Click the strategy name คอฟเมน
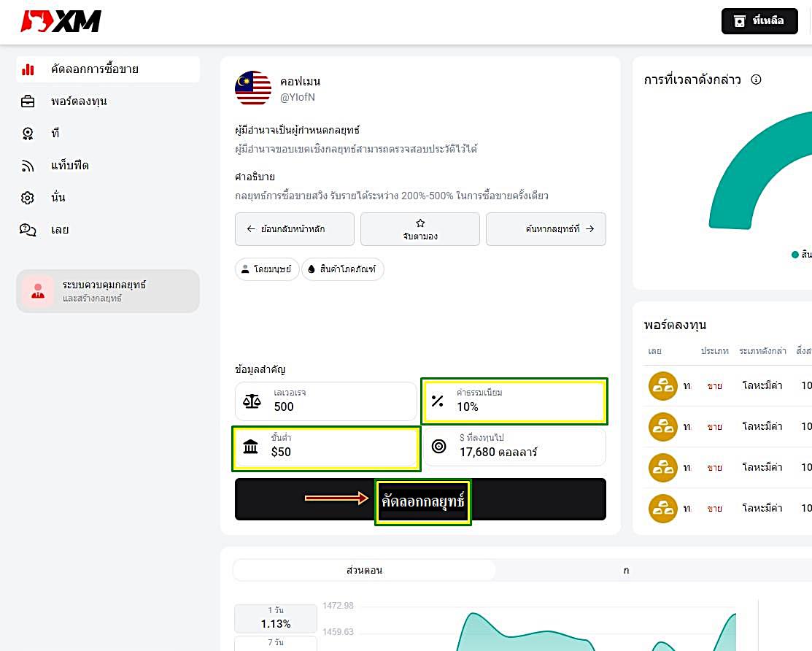This screenshot has height=651, width=812. (301, 81)
